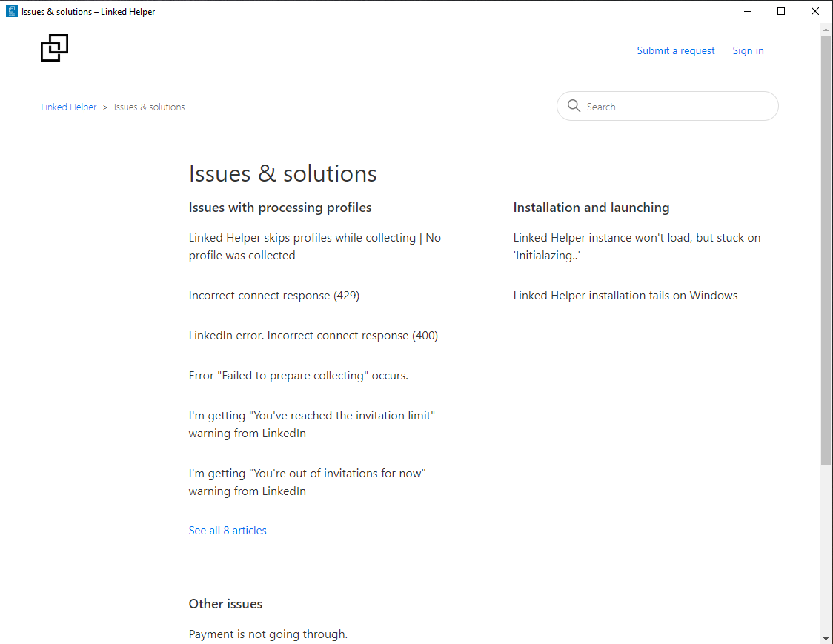Open Payment is not going through article
This screenshot has height=644, width=833.
tap(268, 634)
